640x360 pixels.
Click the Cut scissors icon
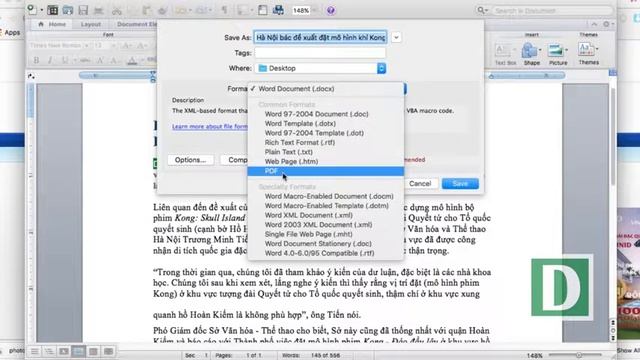pyautogui.click(x=117, y=10)
